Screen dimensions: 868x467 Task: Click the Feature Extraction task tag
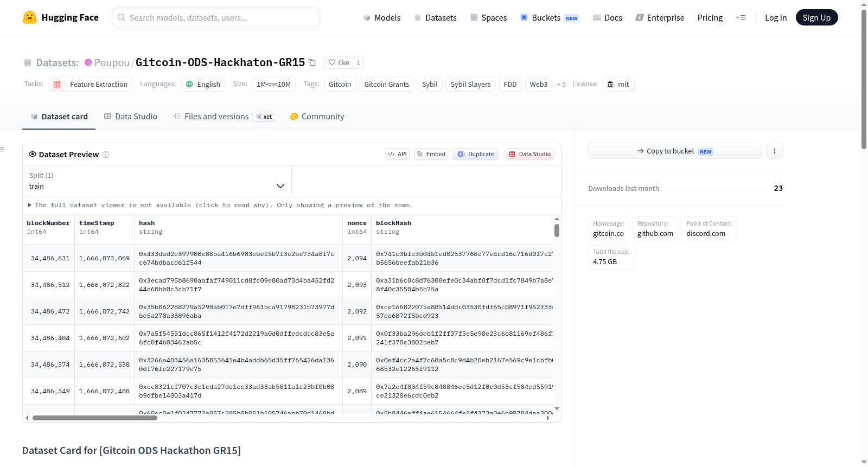tap(90, 84)
